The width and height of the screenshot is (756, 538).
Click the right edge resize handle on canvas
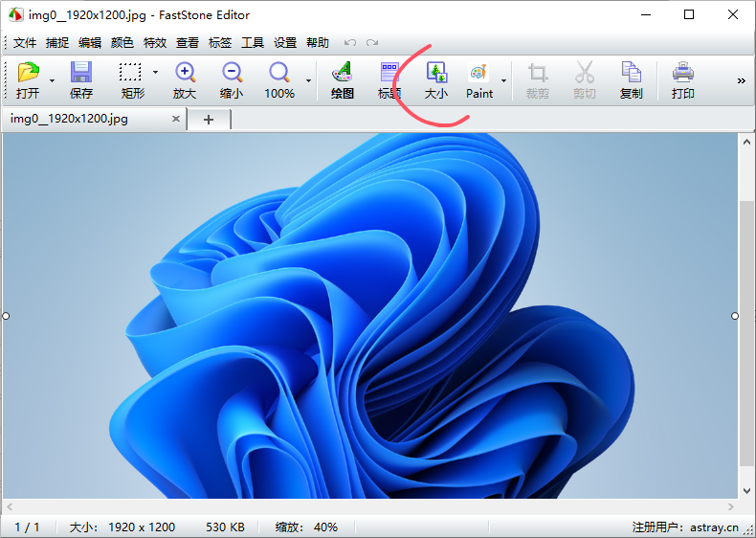click(735, 316)
